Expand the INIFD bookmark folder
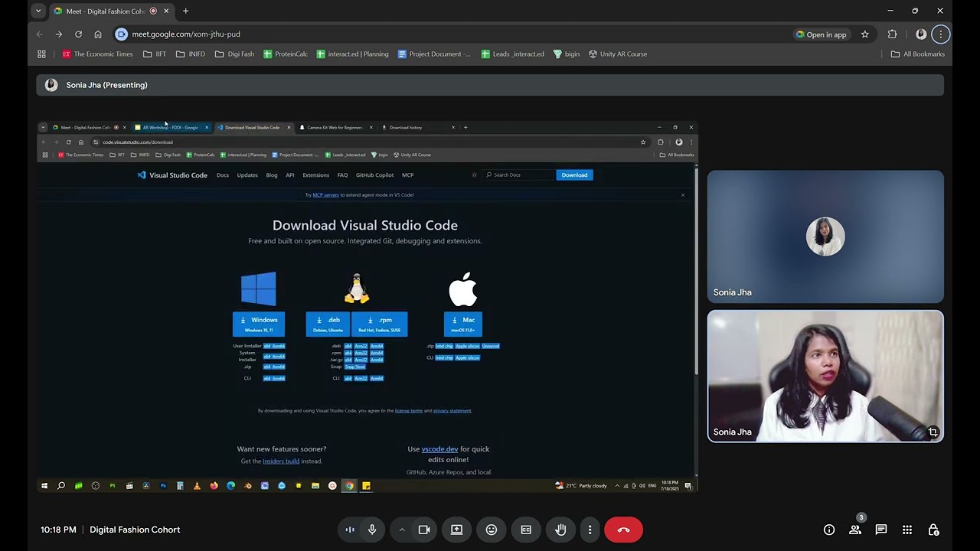 (191, 54)
